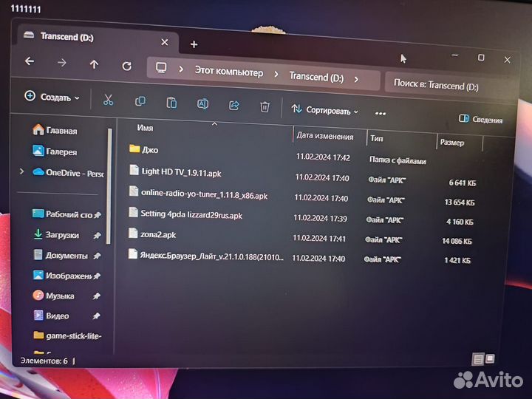The width and height of the screenshot is (532, 399).
Task: Navigate back with the left arrow
Action: point(30,62)
